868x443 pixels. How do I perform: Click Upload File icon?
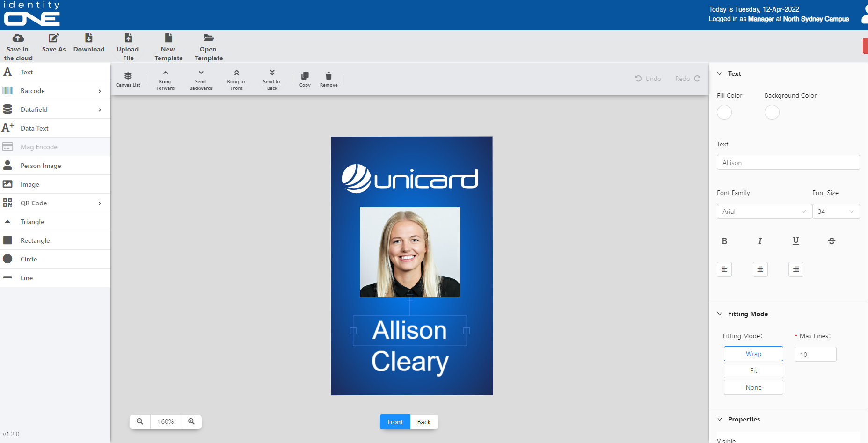[x=128, y=38]
